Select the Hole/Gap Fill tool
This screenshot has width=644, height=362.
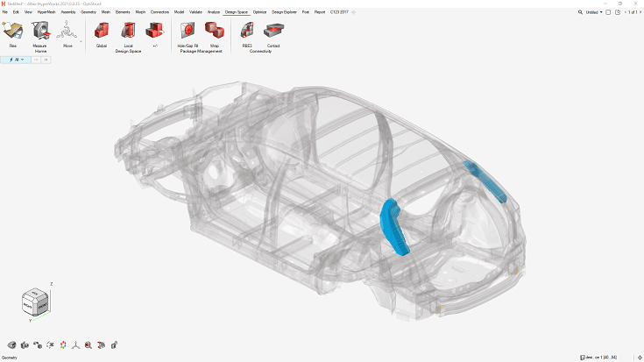(x=187, y=32)
